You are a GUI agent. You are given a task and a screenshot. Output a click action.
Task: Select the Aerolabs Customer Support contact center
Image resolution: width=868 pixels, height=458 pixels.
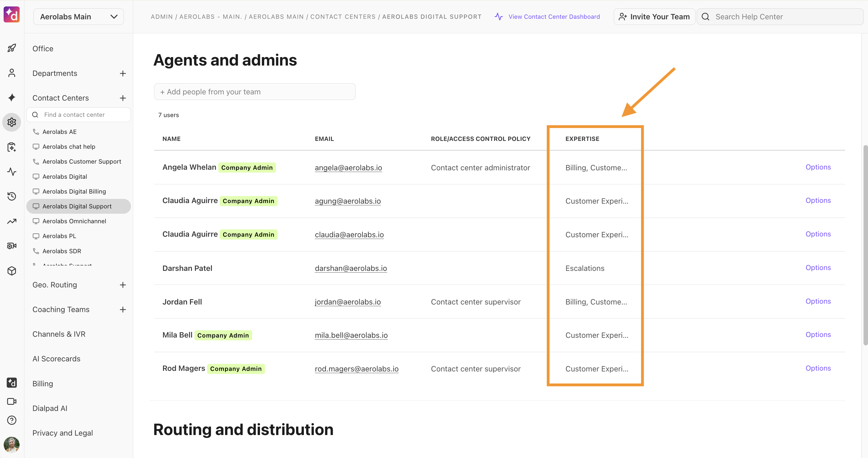(x=79, y=161)
